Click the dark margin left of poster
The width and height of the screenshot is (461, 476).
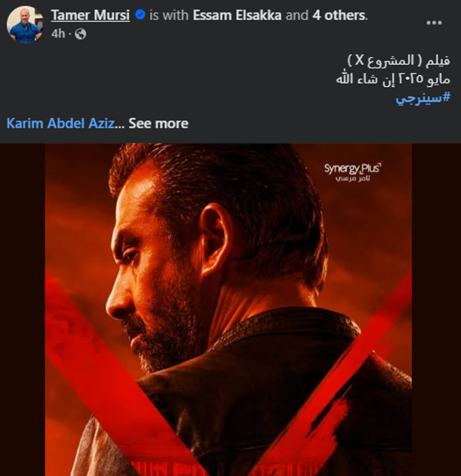pyautogui.click(x=22, y=310)
